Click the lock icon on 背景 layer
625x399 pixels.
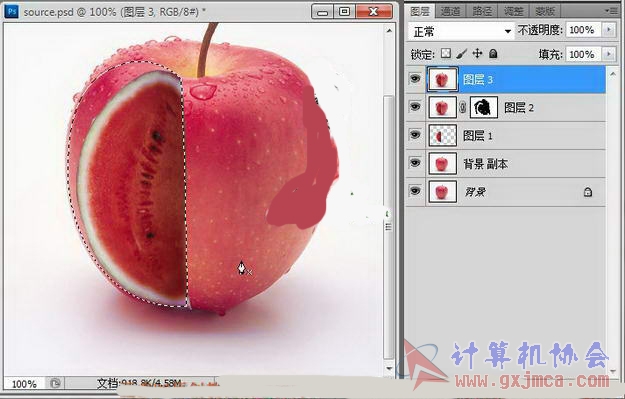pyautogui.click(x=588, y=192)
